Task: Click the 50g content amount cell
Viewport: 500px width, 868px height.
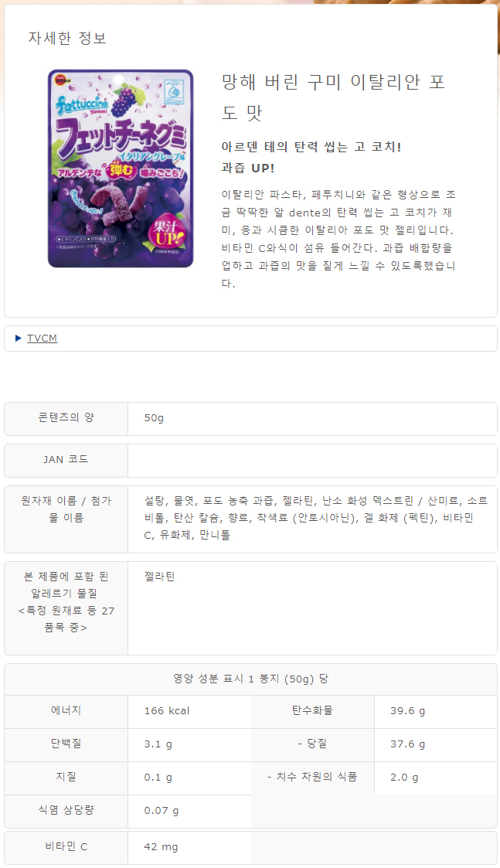Action: 312,418
